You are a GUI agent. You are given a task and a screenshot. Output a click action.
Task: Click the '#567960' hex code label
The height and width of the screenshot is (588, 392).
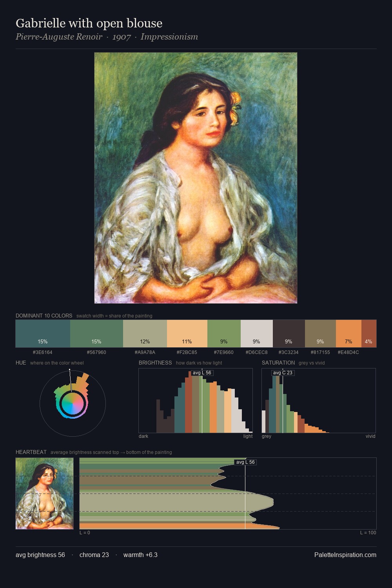pos(96,352)
